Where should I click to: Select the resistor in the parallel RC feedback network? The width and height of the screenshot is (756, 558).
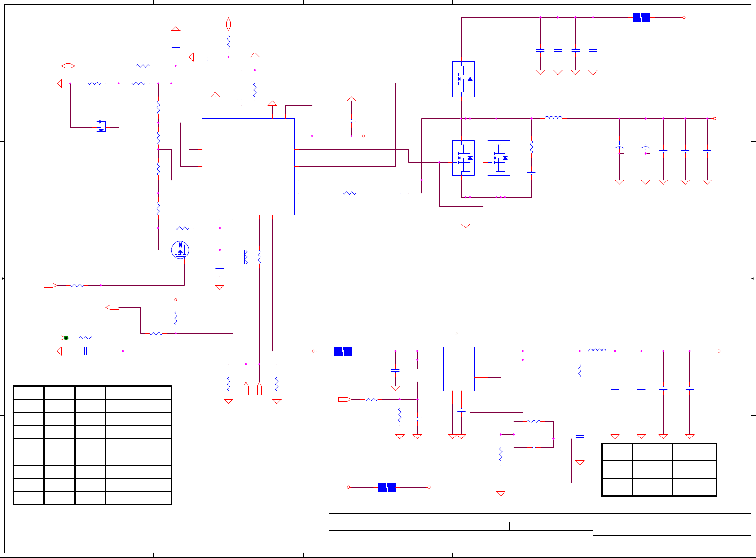point(534,421)
